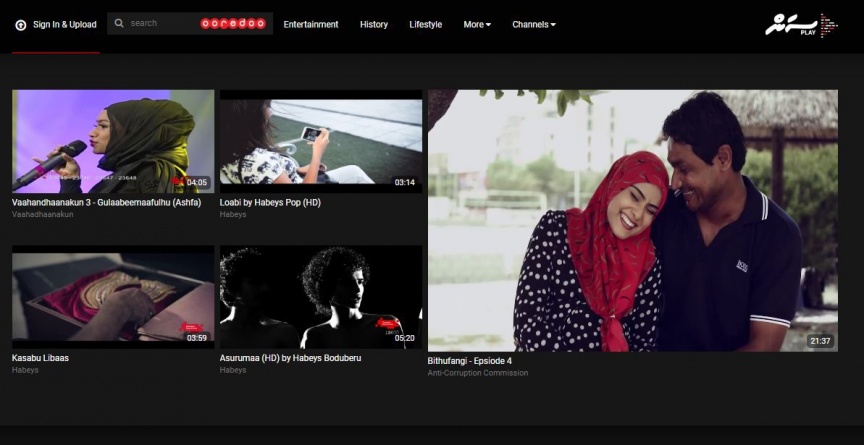Select the Lifestyle category
864x445 pixels.
tap(425, 24)
